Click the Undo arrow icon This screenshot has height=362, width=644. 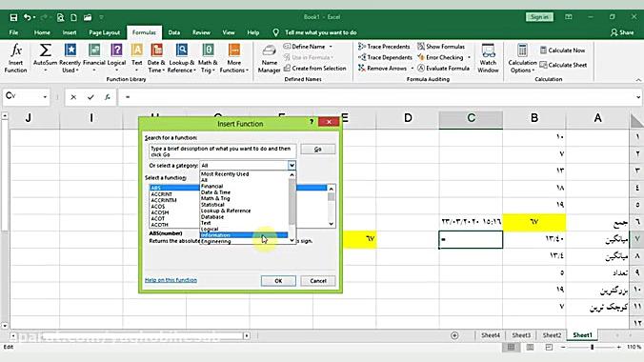coord(27,17)
